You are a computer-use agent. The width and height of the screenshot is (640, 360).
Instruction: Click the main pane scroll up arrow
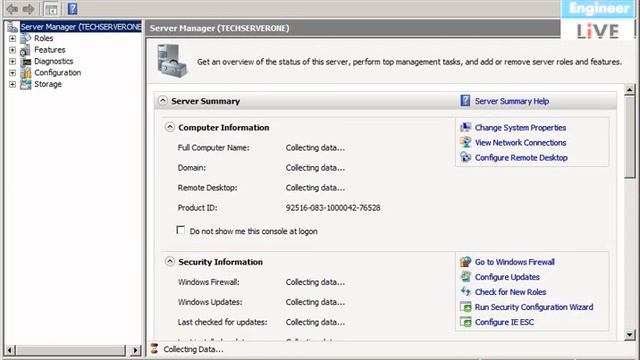630,89
